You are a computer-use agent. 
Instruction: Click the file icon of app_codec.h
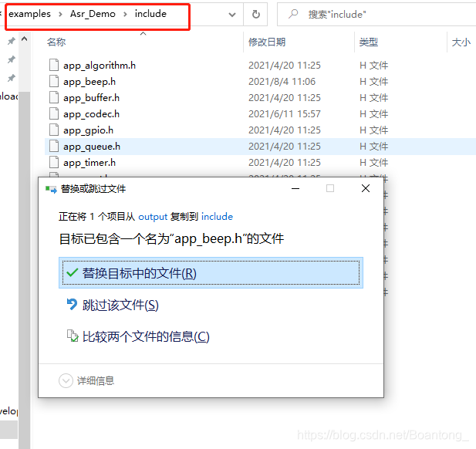point(54,114)
